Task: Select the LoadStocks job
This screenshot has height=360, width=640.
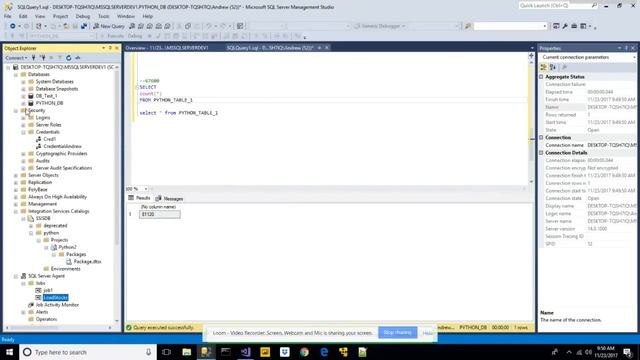Action: pos(56,298)
